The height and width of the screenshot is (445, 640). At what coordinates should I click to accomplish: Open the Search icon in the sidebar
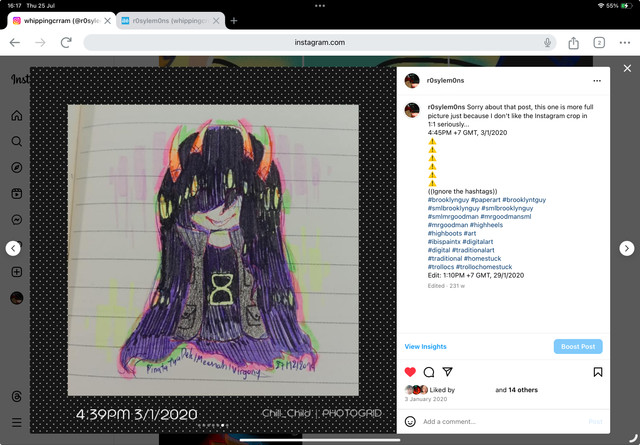17,141
